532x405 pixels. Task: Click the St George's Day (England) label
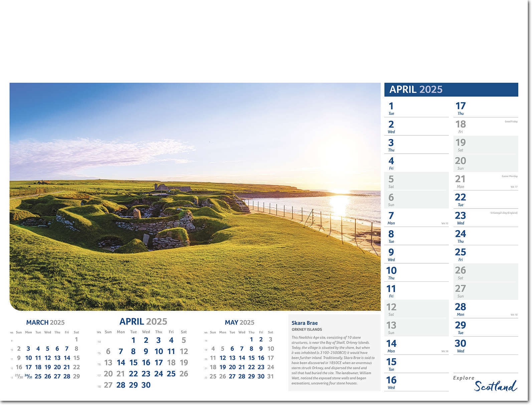click(504, 213)
